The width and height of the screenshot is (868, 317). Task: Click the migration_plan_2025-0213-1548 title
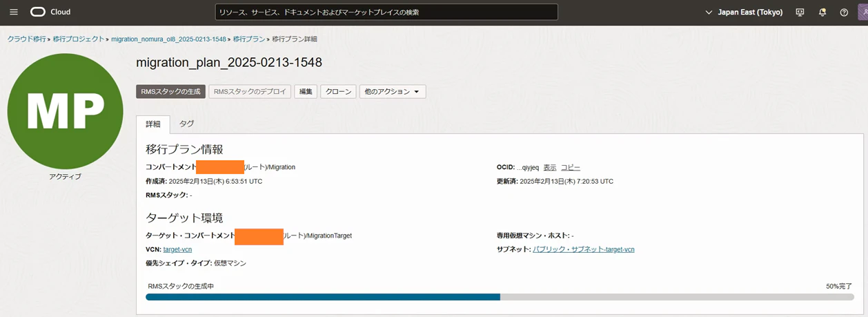pyautogui.click(x=229, y=62)
